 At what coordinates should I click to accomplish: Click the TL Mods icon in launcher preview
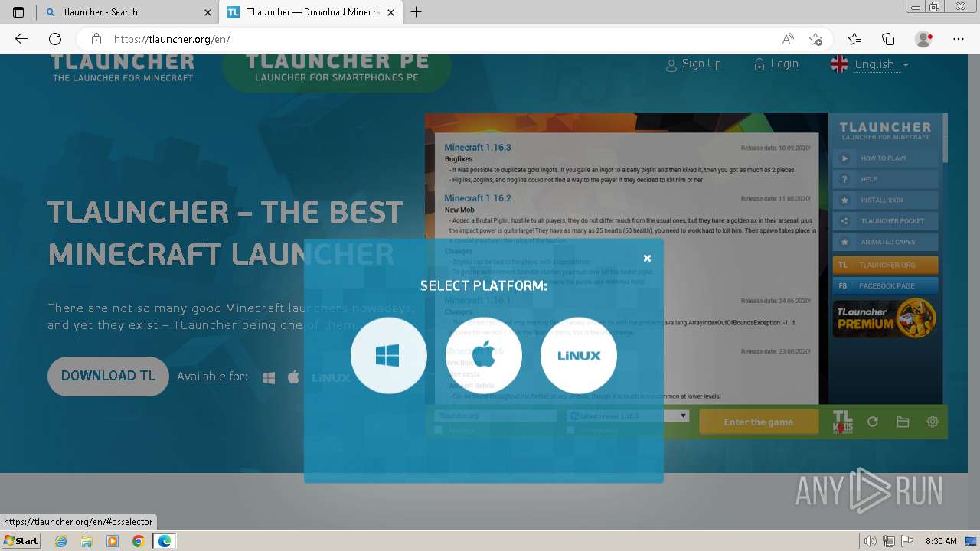coord(842,422)
